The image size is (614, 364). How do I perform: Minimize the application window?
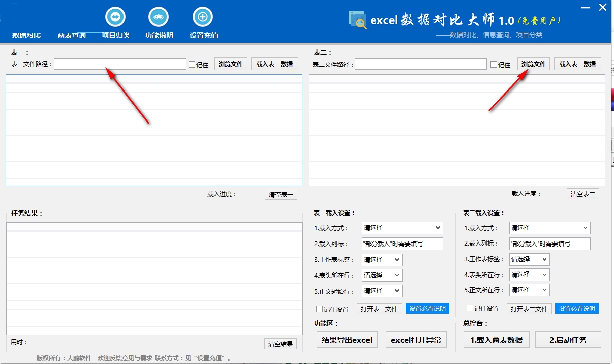585,7
